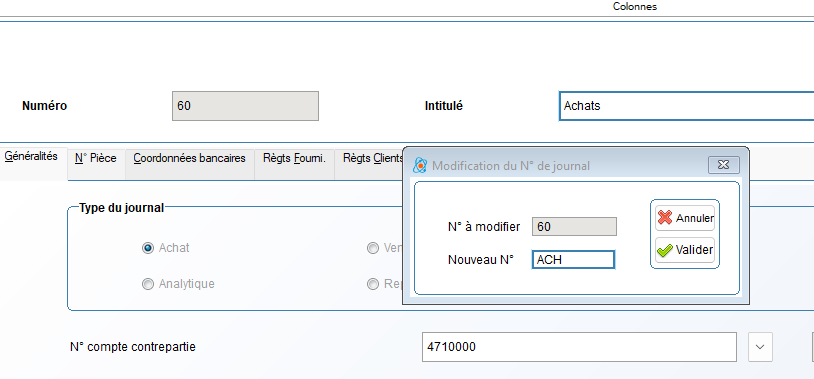Screen dimensions: 814x379
Task: Select the radio button beside Rep
Action: (x=373, y=284)
